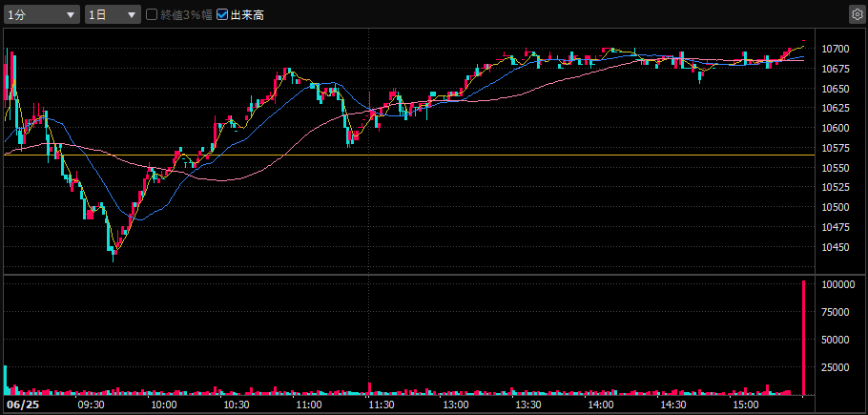Click the opening volume bar at market open
The width and height of the screenshot is (868, 415).
click(x=6, y=380)
